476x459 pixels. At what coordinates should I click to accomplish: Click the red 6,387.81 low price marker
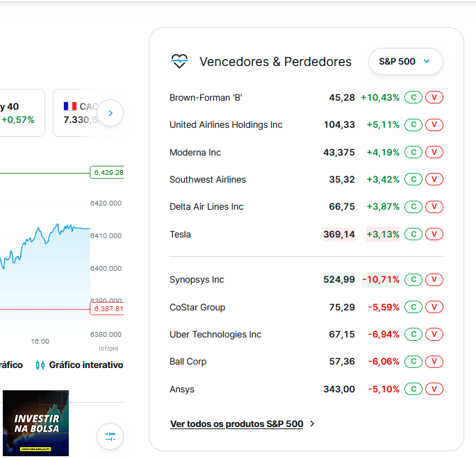click(x=107, y=309)
